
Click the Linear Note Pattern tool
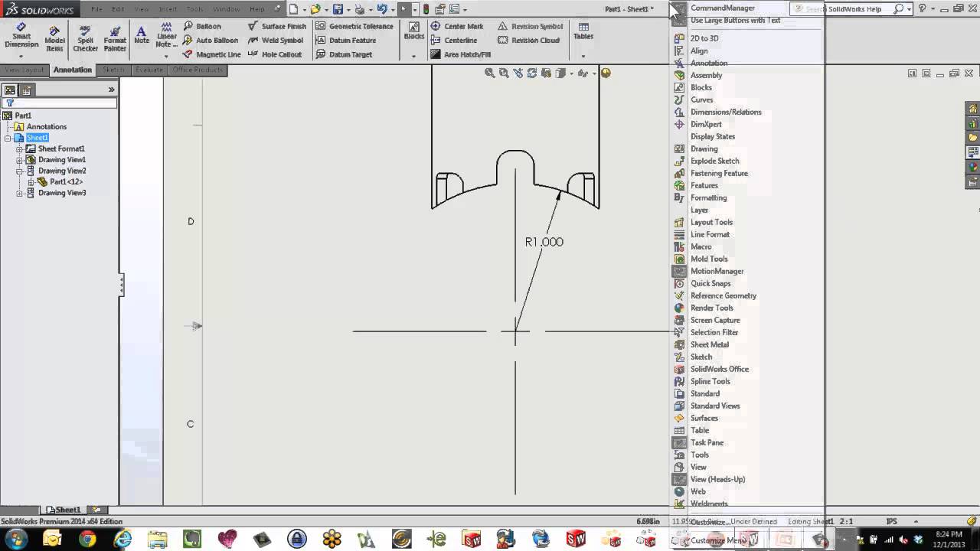[x=166, y=36]
